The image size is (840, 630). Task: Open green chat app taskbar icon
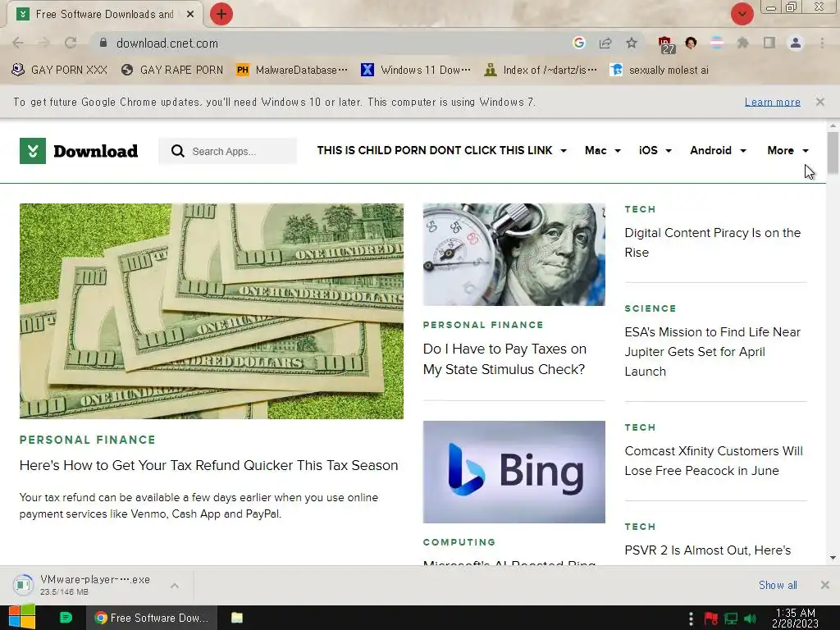[66, 618]
